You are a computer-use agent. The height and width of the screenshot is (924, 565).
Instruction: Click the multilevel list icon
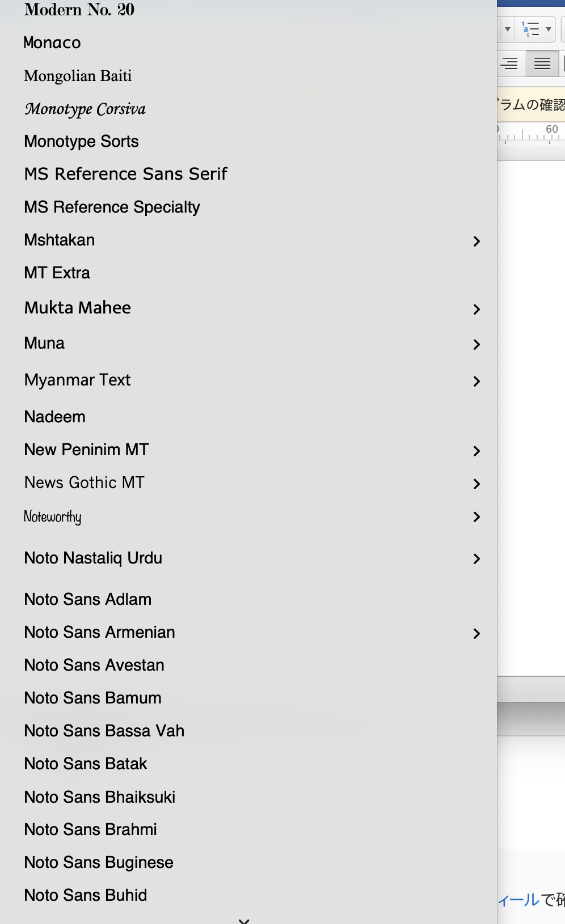(x=530, y=29)
